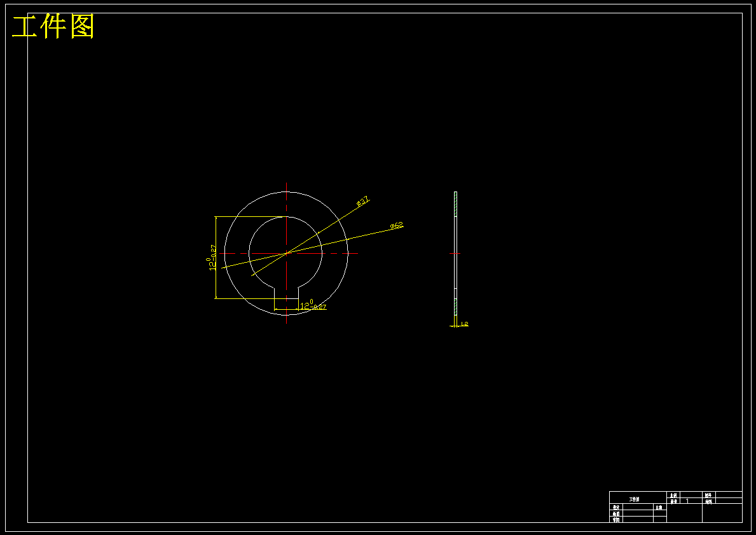Pick the horizontal 12 0/-0.27 slot-width dimension text
Image resolution: width=756 pixels, height=535 pixels.
point(313,305)
